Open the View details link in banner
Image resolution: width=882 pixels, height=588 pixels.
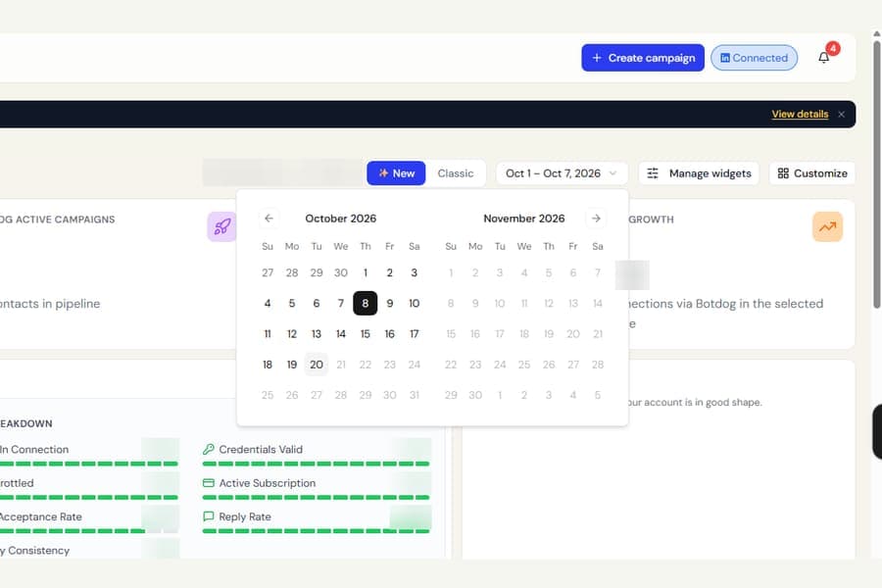pyautogui.click(x=800, y=115)
